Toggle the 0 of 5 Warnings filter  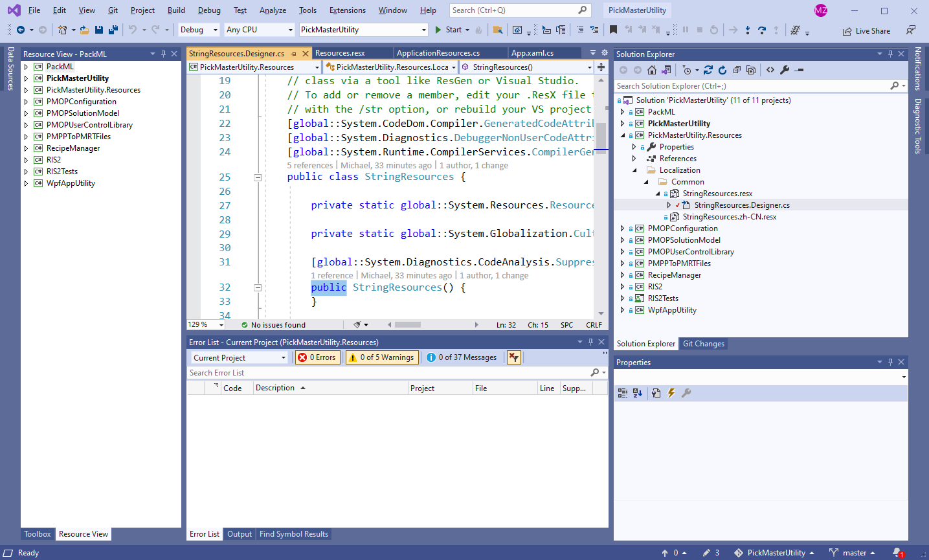[381, 357]
